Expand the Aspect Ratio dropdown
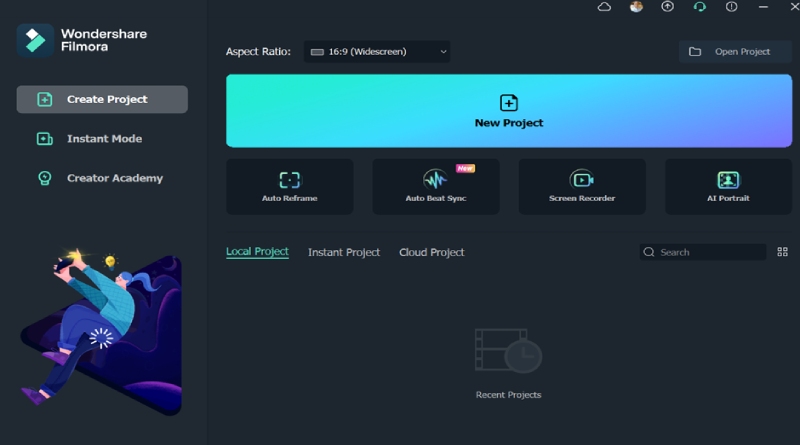The height and width of the screenshot is (445, 800). 377,52
